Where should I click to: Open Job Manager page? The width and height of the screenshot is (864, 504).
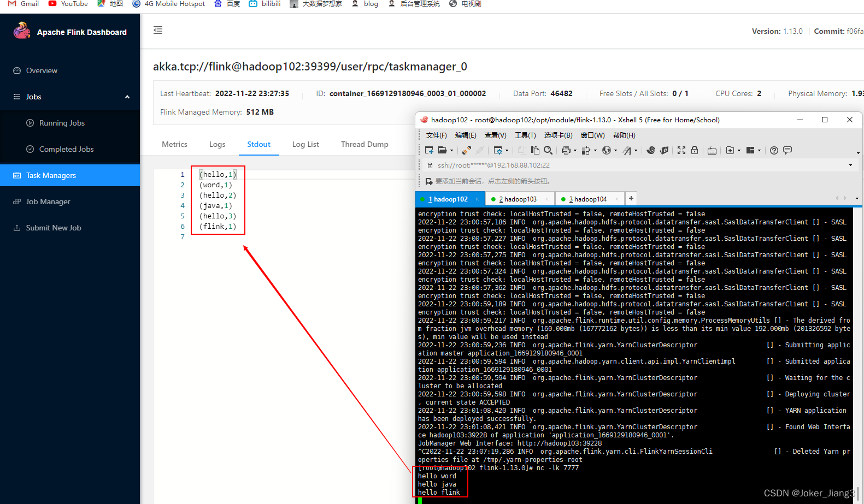(x=48, y=201)
